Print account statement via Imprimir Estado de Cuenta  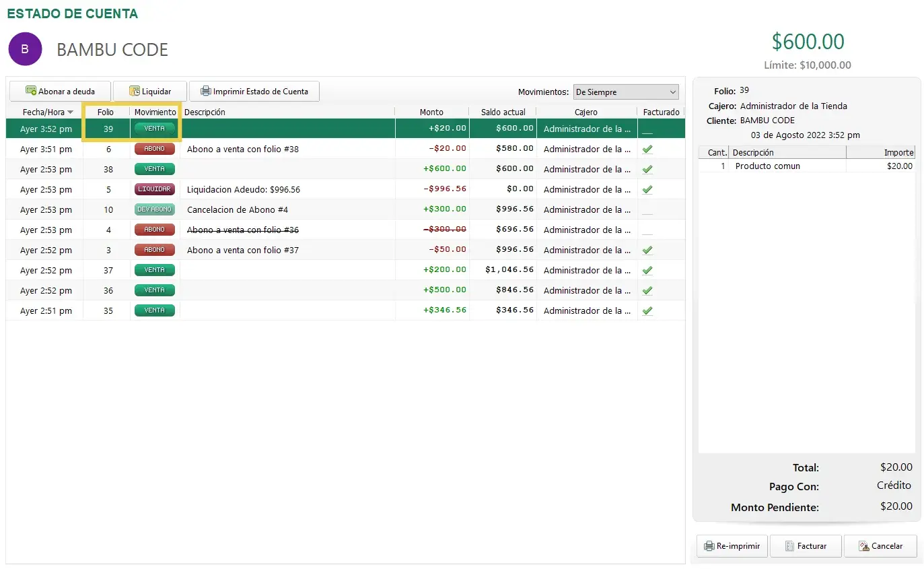tap(254, 92)
